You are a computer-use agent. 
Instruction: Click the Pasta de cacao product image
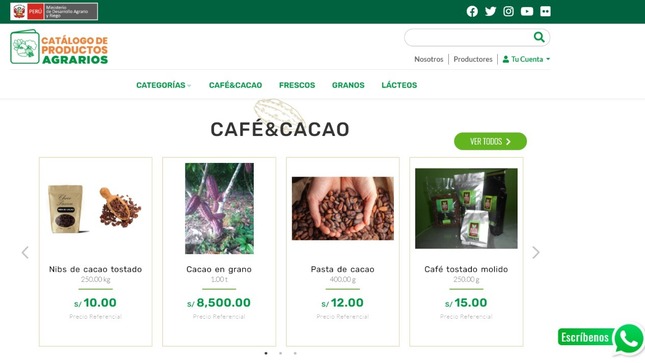(343, 209)
